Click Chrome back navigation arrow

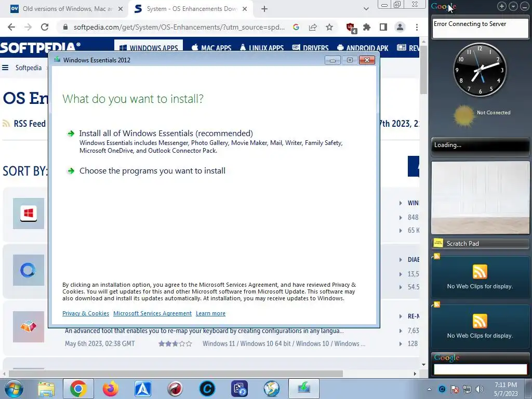pyautogui.click(x=11, y=27)
